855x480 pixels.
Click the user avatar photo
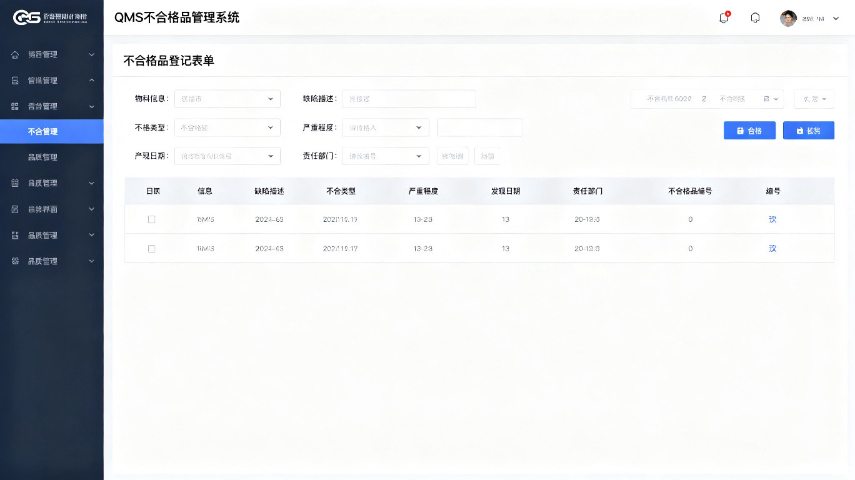(788, 18)
